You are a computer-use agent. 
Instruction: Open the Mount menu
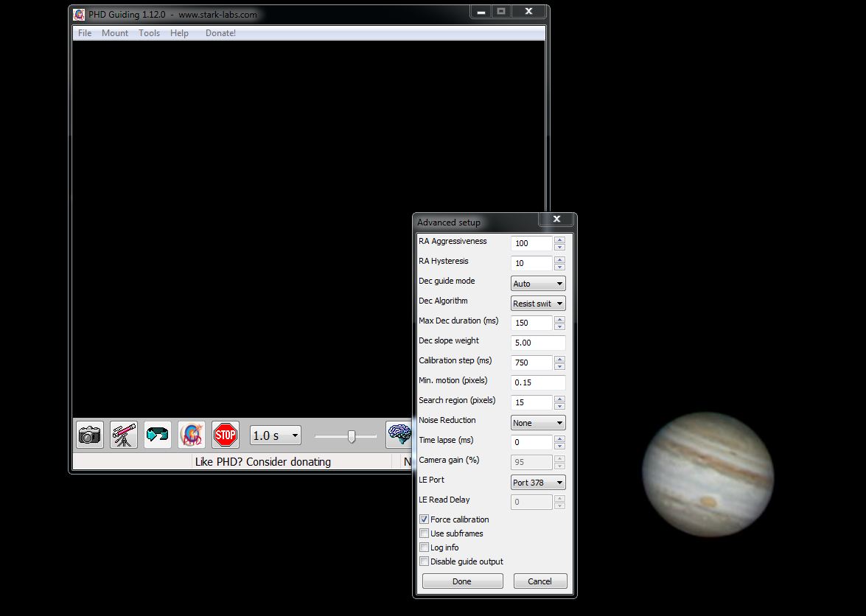pos(115,33)
